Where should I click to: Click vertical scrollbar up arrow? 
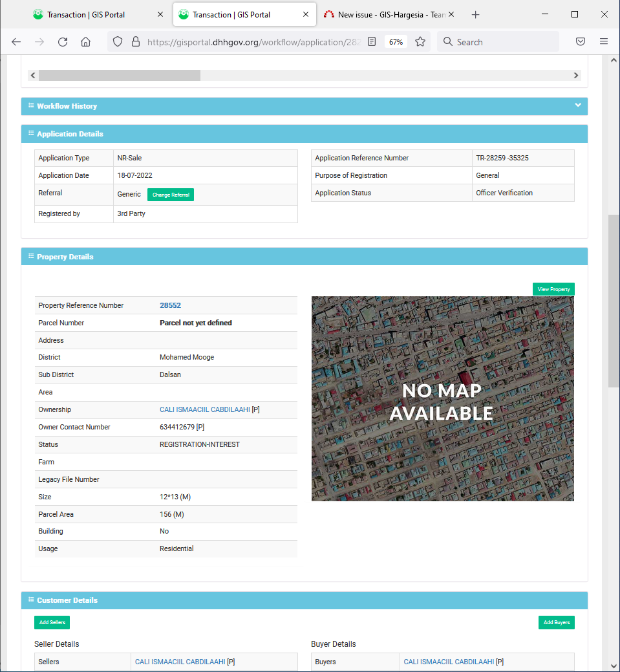[x=614, y=60]
